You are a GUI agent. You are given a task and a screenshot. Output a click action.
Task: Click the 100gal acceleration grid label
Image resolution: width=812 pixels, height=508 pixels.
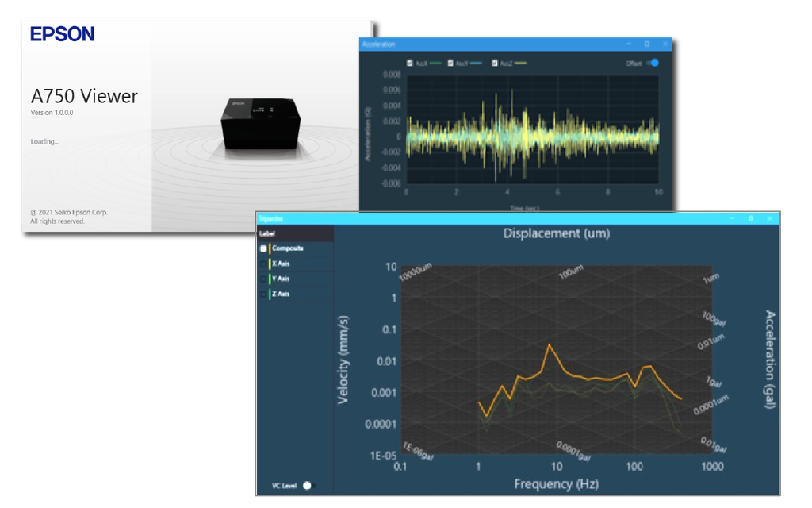714,319
